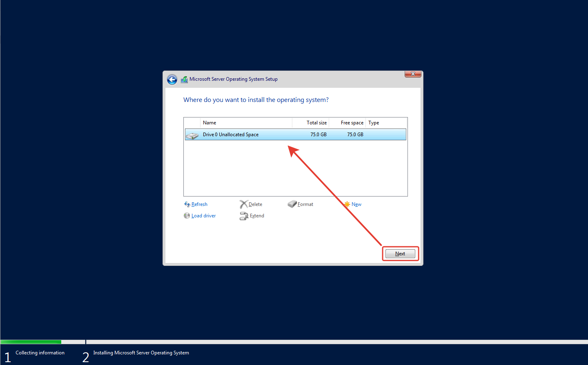Image resolution: width=588 pixels, height=365 pixels.
Task: Click the Setup icon in the title bar
Action: point(184,80)
